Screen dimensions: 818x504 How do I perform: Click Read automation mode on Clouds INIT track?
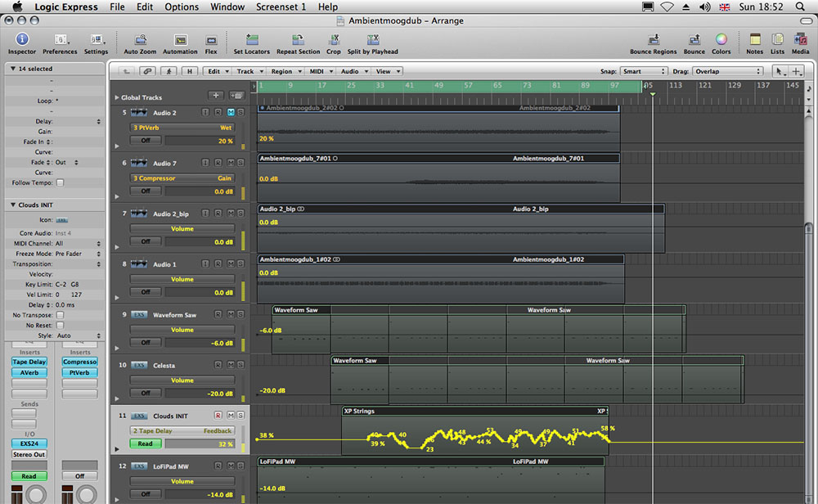pyautogui.click(x=145, y=443)
